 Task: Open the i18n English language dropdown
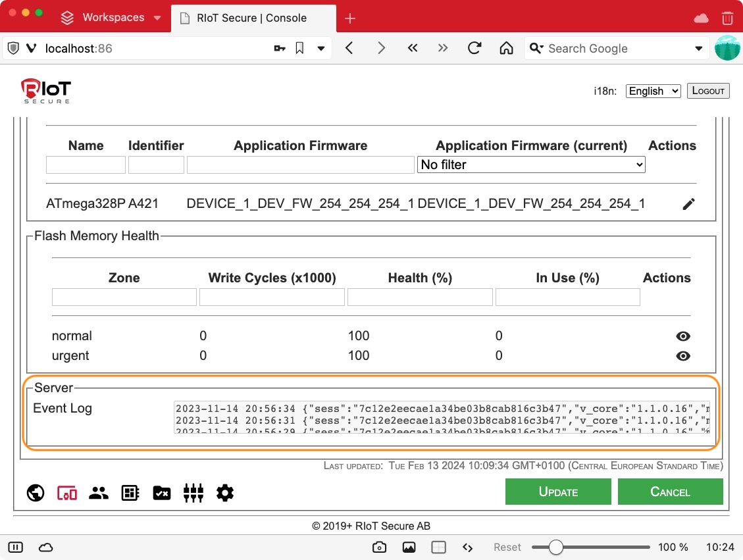(653, 91)
